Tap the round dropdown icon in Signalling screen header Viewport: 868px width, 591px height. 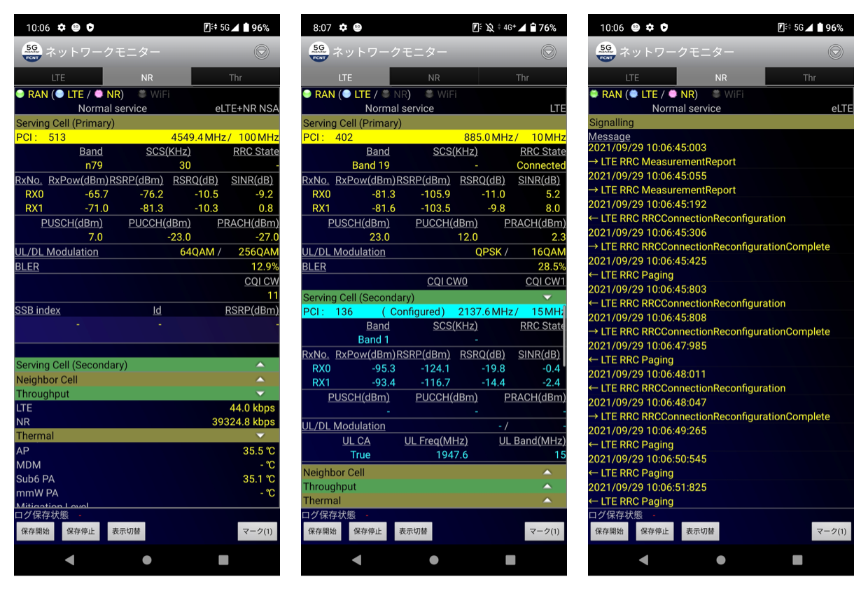coord(835,52)
